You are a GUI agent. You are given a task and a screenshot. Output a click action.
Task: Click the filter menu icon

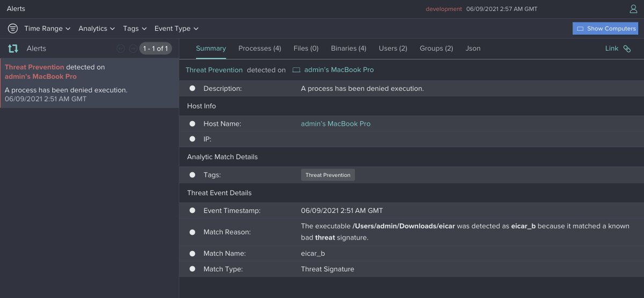click(13, 28)
